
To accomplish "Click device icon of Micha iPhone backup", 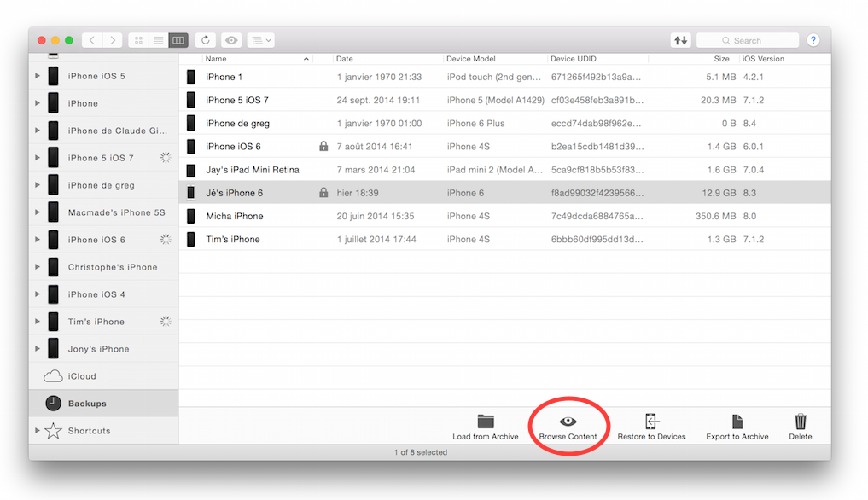I will coord(191,216).
